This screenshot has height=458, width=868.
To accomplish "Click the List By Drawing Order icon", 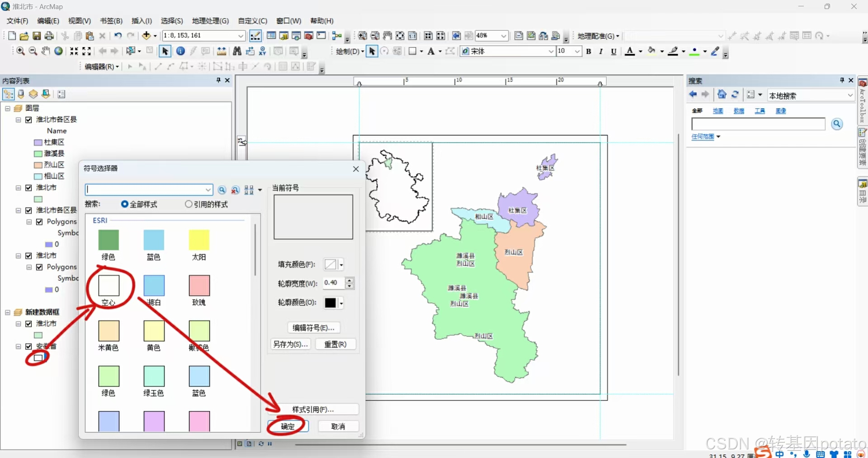I will [x=9, y=94].
